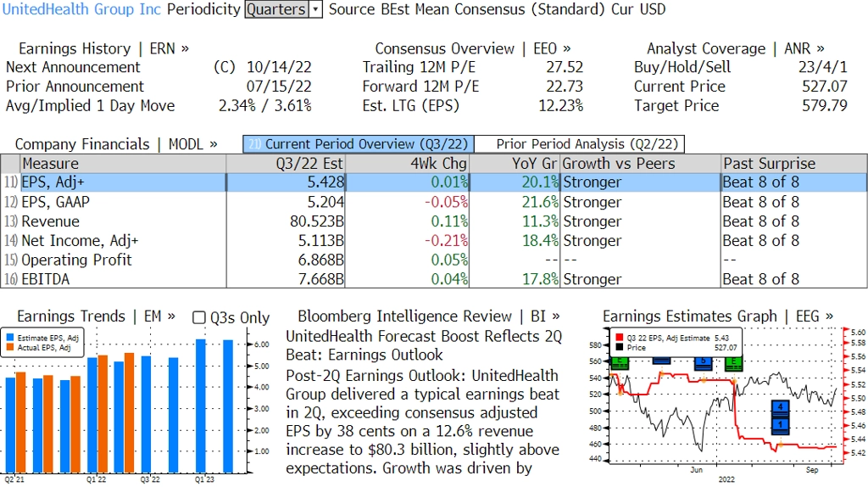The image size is (868, 487).
Task: Click the Est. LTG (EPS) value 12.23%
Action: pyautogui.click(x=561, y=106)
